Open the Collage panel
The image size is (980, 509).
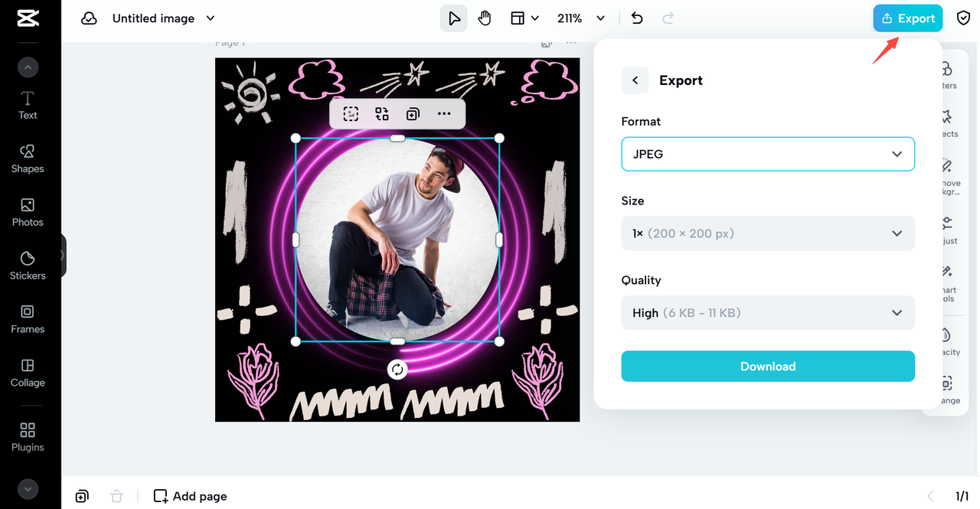pyautogui.click(x=28, y=373)
